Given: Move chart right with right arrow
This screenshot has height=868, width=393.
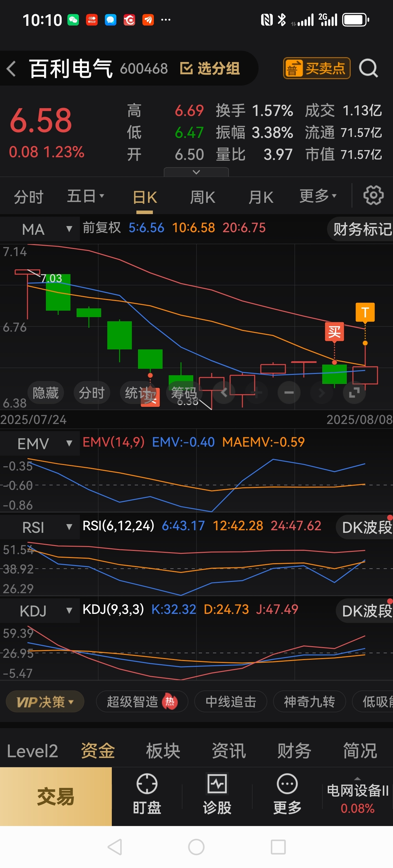Looking at the screenshot, I should pyautogui.click(x=322, y=392).
